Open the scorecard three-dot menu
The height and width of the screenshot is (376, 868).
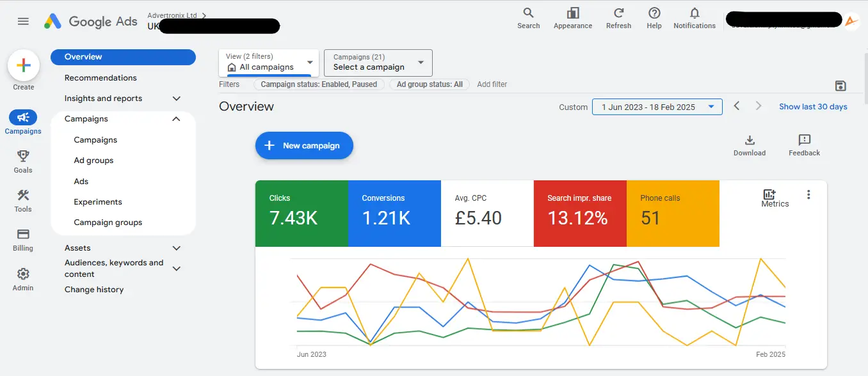(808, 194)
